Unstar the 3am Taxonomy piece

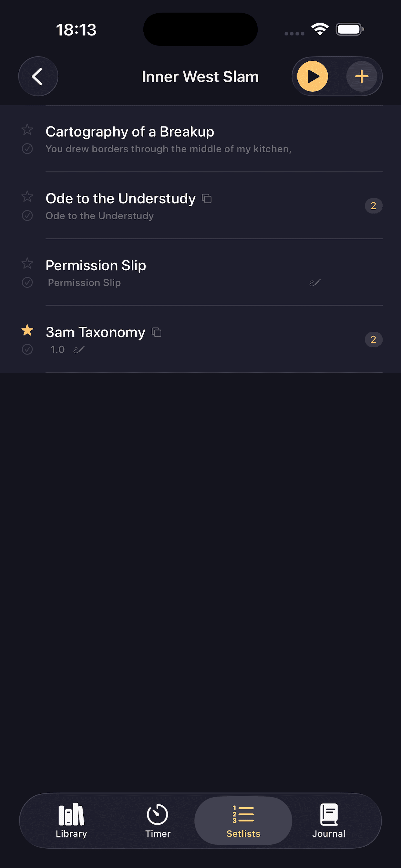[27, 330]
